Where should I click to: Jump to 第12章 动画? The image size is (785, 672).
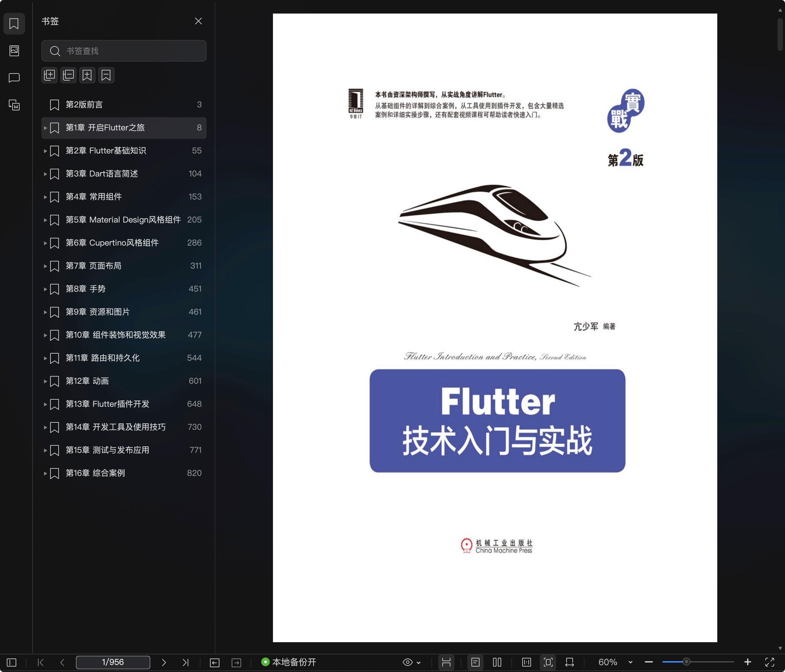tap(124, 381)
